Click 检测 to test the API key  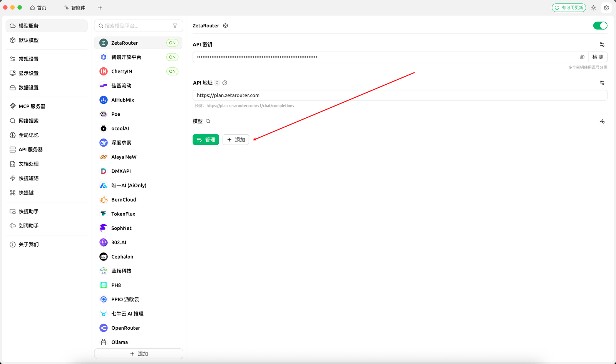pos(598,57)
